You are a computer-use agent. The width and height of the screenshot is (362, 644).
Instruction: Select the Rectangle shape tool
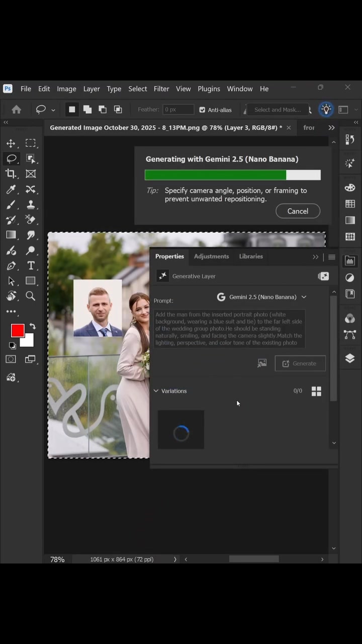[x=31, y=281]
